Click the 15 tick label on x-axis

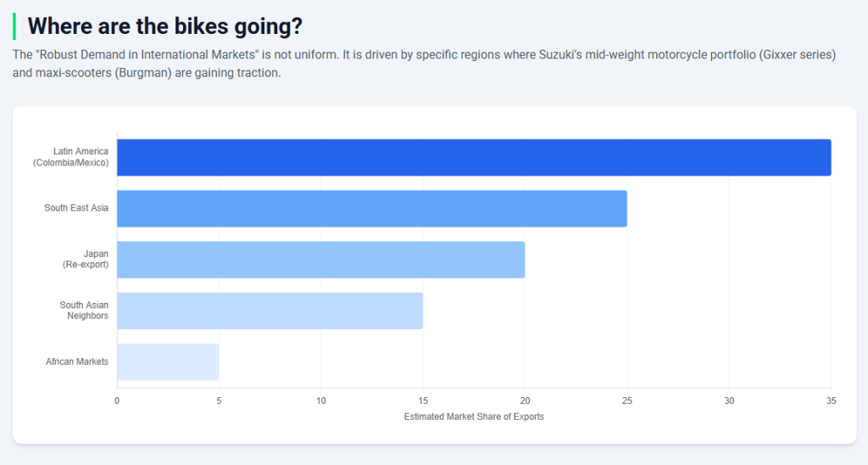(423, 401)
